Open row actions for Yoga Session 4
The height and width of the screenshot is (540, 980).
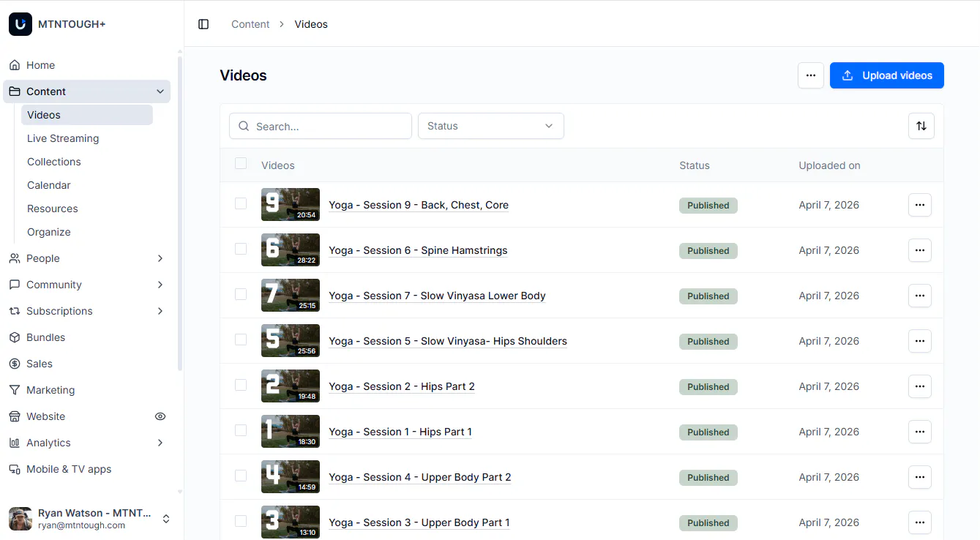[x=920, y=477]
